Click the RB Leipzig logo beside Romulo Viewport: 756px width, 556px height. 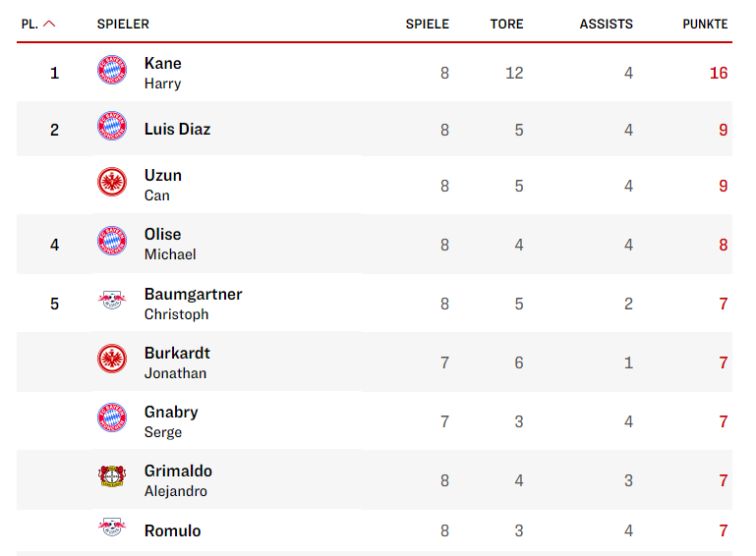pyautogui.click(x=112, y=528)
